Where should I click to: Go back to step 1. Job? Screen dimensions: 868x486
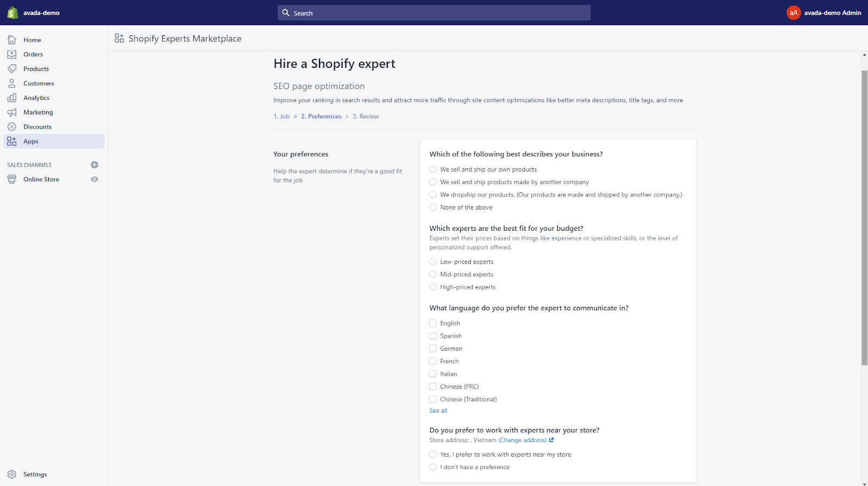[282, 116]
